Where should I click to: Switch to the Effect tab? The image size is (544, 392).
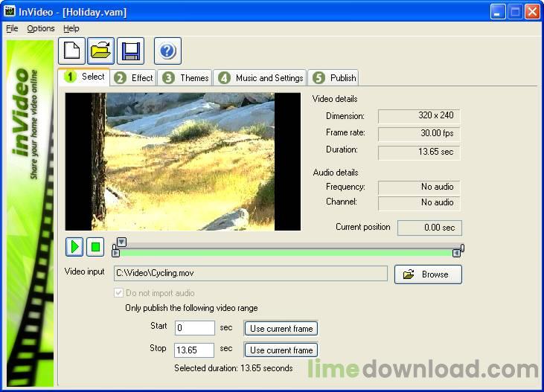[134, 78]
